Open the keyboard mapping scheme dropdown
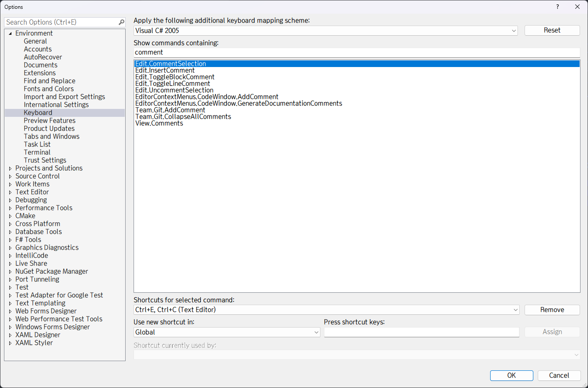 (514, 30)
